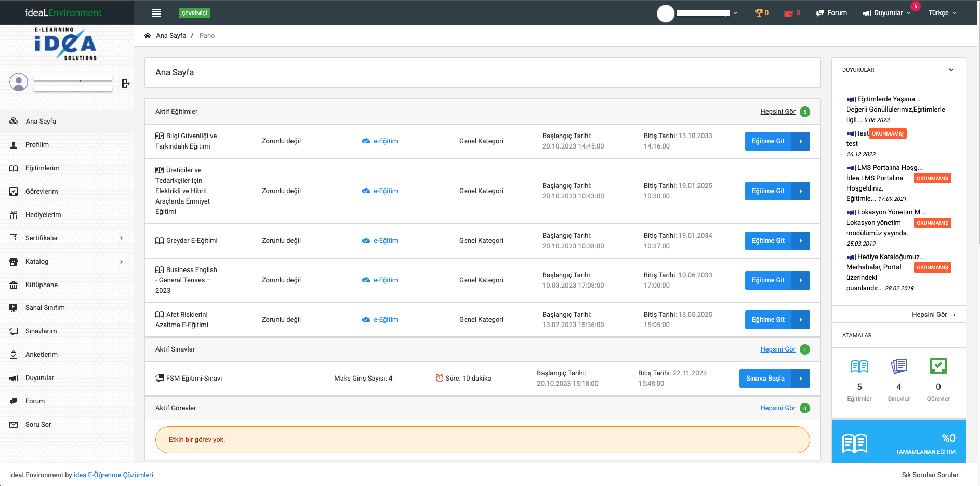Screen dimensions: 980x486
Task: Open Eğitimlerim in sidebar
Action: click(67, 168)
